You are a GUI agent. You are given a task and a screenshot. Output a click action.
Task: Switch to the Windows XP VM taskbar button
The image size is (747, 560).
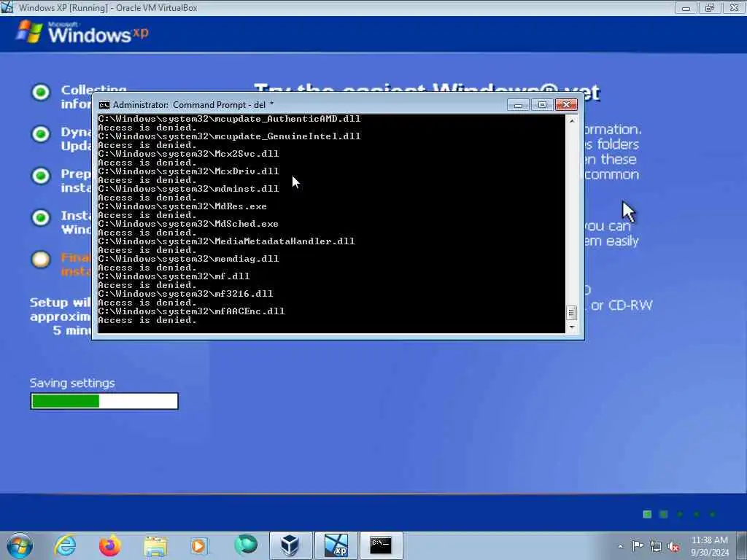coord(336,545)
